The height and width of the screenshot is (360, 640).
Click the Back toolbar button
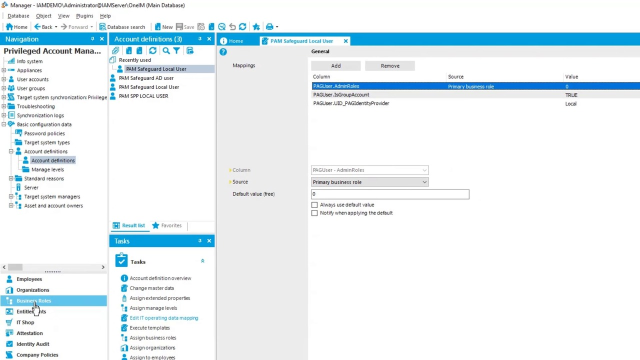pos(43,27)
